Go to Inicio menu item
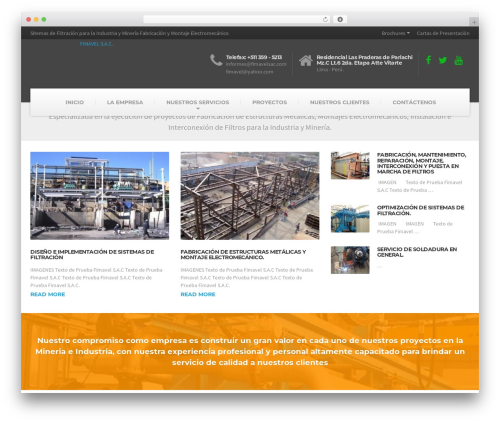This screenshot has width=500, height=423. pyautogui.click(x=75, y=102)
